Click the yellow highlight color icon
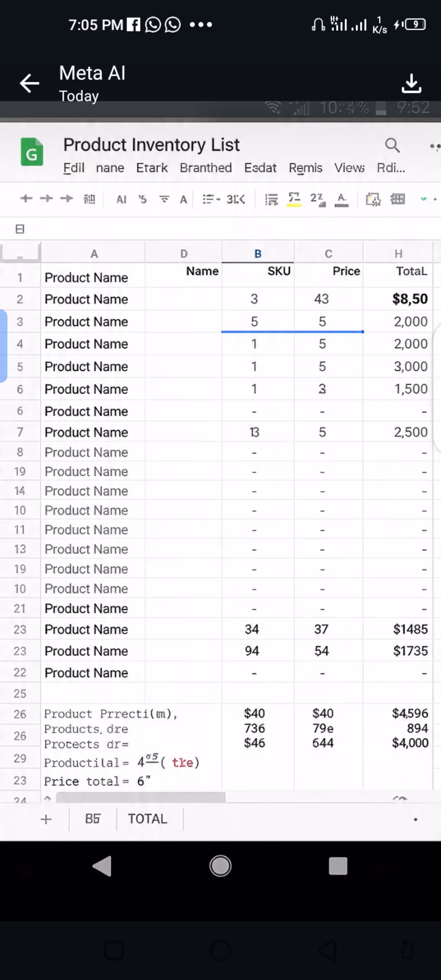Viewport: 441px width, 980px height. 294,199
